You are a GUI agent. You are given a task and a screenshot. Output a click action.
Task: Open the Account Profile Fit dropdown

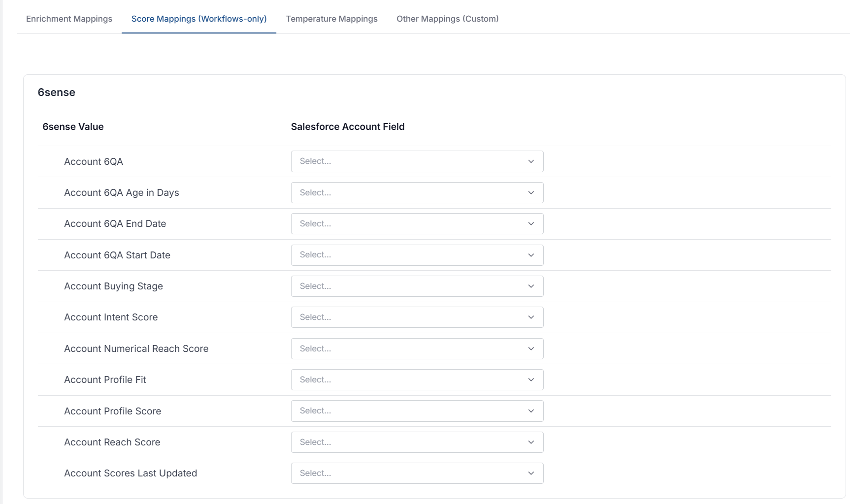click(x=417, y=379)
